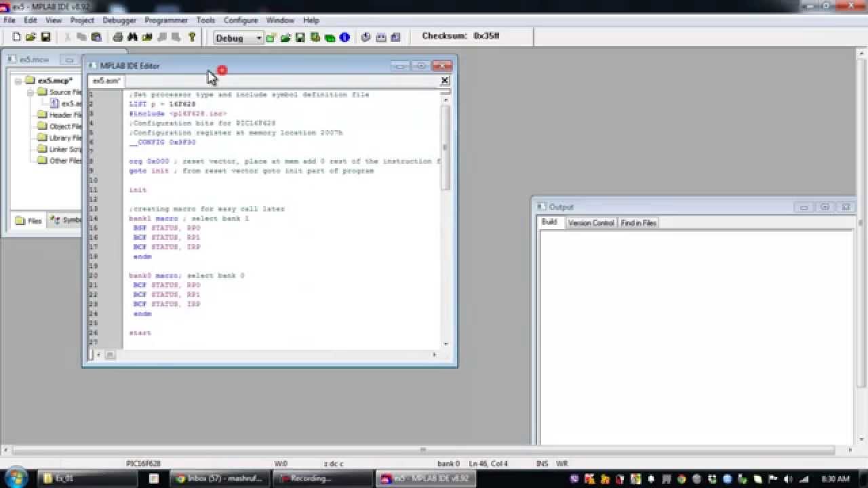Select the Linker Script folder
The height and width of the screenshot is (488, 868).
[64, 150]
